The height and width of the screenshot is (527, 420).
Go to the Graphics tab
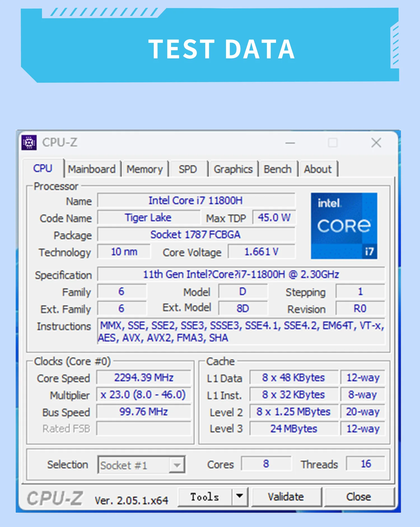coord(233,169)
